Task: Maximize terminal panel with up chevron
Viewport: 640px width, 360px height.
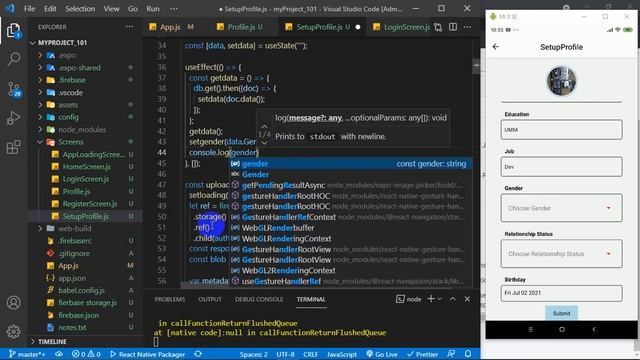Action: (x=453, y=299)
